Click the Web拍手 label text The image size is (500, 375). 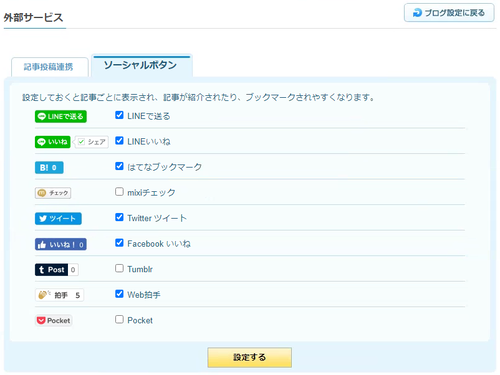[x=144, y=295]
